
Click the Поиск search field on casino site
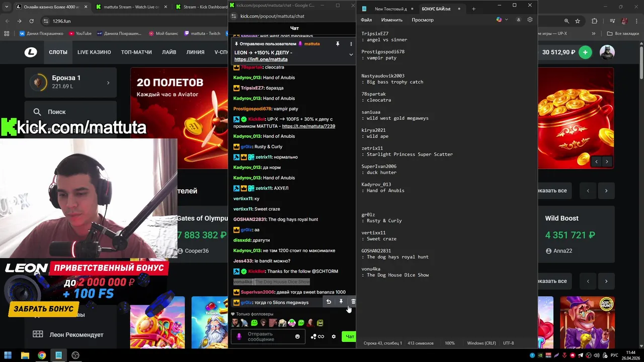[70, 112]
